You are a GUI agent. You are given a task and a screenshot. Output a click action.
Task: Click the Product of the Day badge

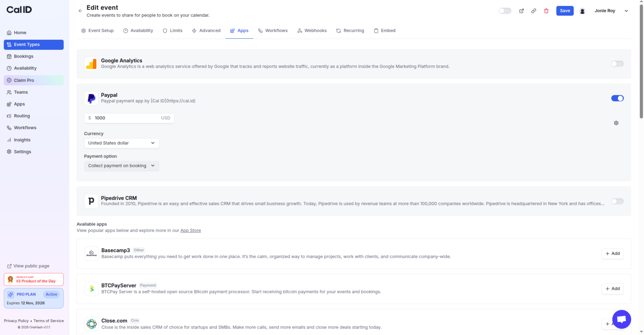click(34, 279)
